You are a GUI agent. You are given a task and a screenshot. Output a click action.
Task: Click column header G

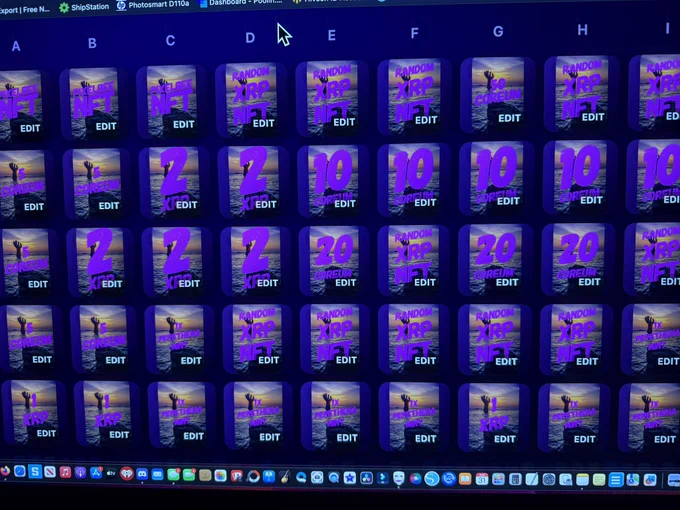pyautogui.click(x=498, y=31)
